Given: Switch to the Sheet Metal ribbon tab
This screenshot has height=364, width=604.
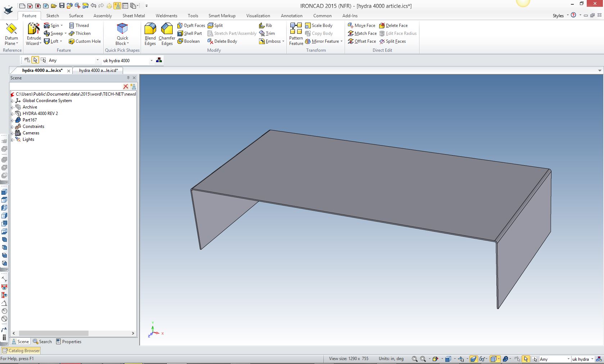Looking at the screenshot, I should pyautogui.click(x=133, y=16).
